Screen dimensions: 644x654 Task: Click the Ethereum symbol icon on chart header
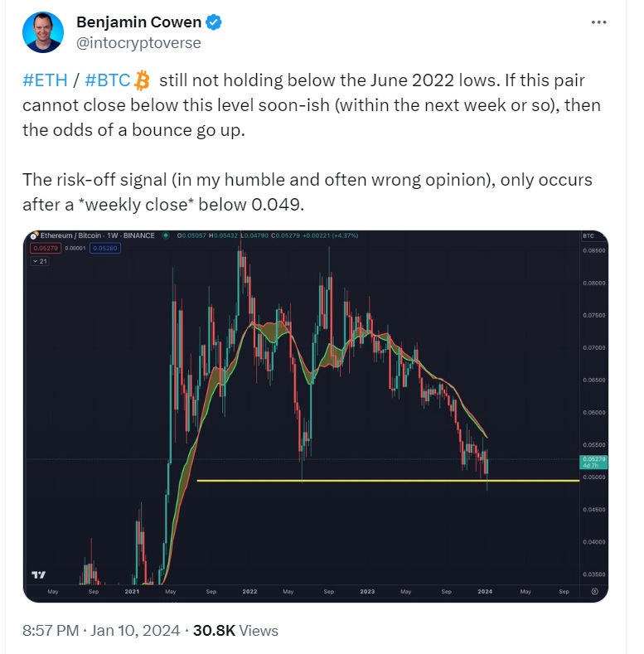34,235
